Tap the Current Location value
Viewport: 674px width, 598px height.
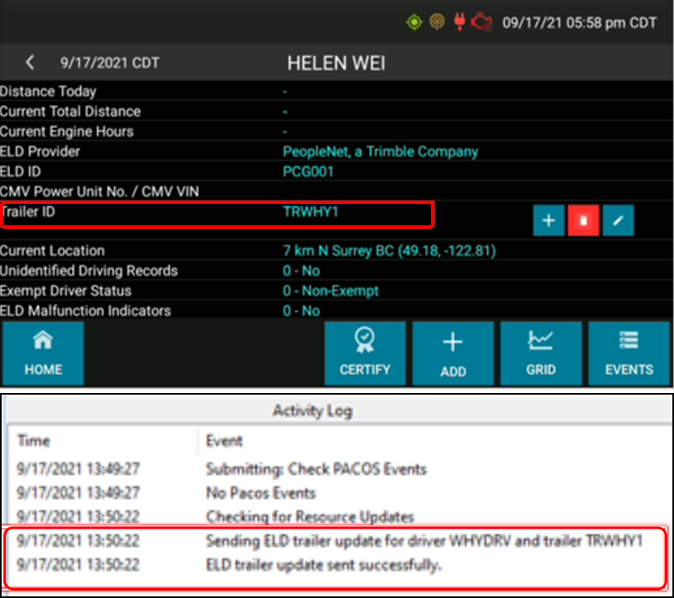(388, 251)
